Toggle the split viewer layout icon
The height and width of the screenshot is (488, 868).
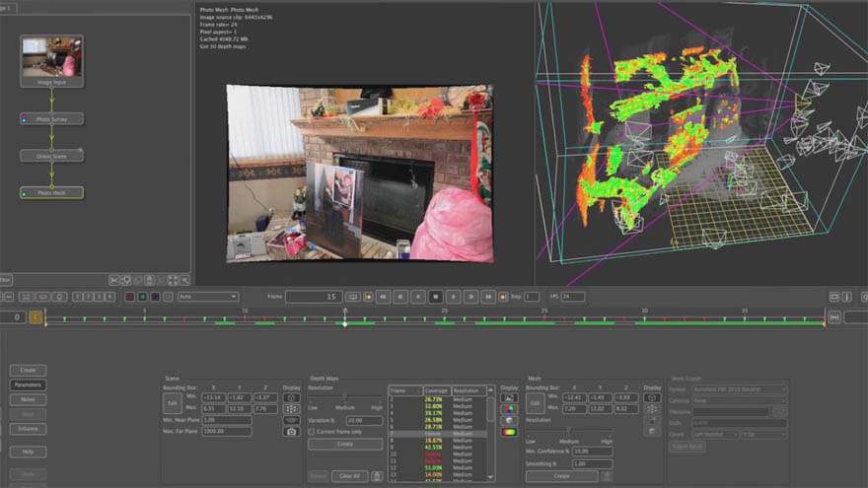[846, 297]
